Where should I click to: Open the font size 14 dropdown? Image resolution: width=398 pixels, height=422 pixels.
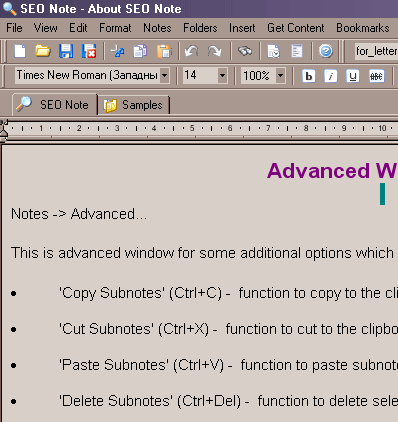pos(222,76)
